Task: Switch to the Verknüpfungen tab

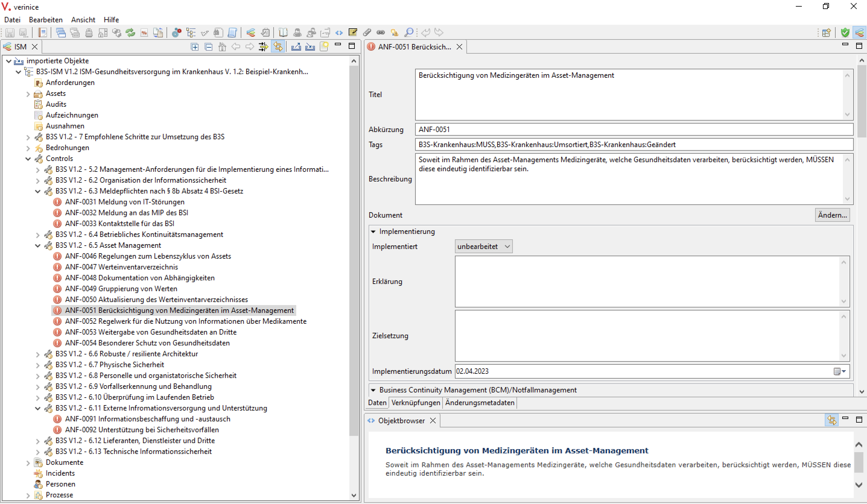Action: [x=416, y=403]
